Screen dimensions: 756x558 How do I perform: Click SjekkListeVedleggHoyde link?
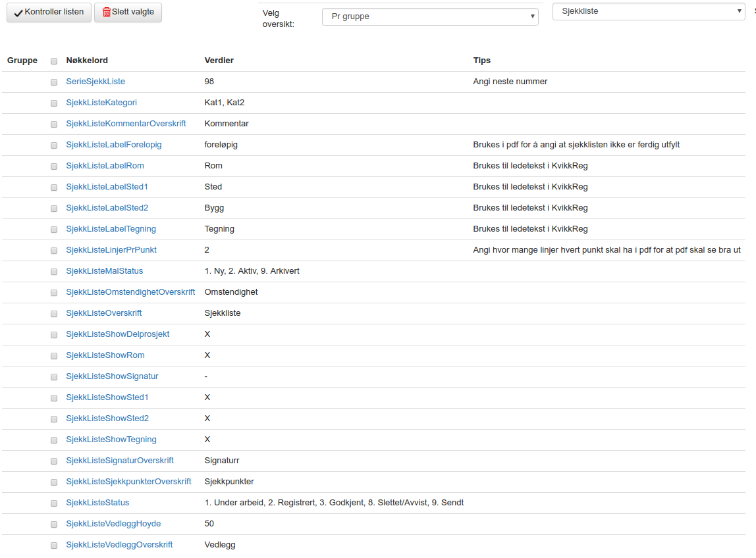coord(113,524)
